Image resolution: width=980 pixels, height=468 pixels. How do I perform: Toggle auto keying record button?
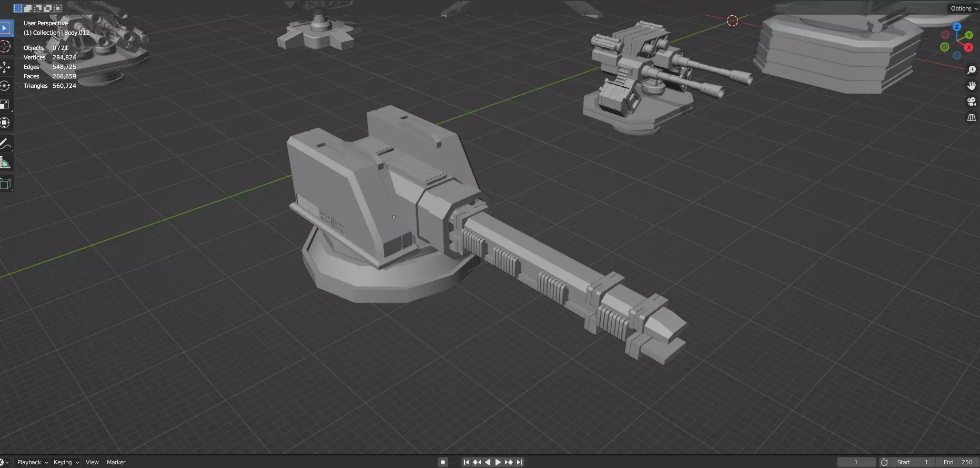click(443, 462)
